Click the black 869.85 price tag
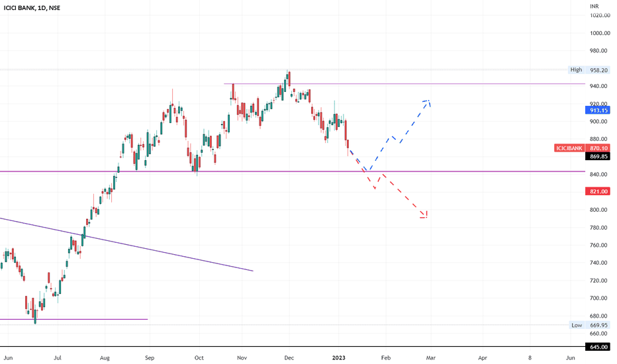Screen dimensions: 617x364 [598, 157]
